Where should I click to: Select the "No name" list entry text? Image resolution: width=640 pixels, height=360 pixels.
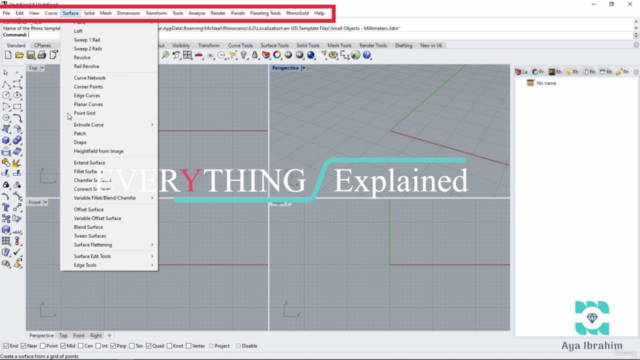pyautogui.click(x=546, y=83)
